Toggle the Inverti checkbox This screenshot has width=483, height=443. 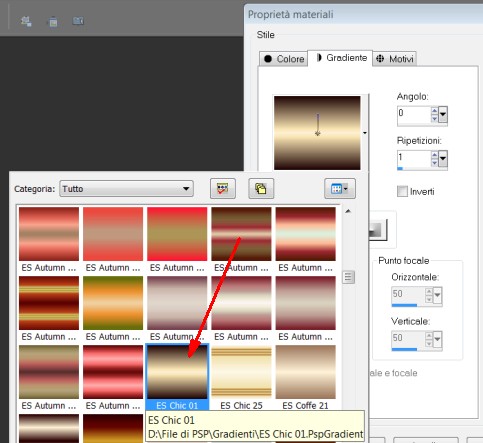[x=402, y=191]
